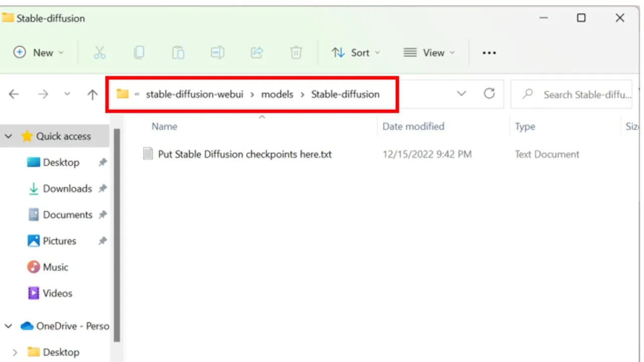
Task: Navigate to models breadcrumb folder
Action: tap(277, 94)
